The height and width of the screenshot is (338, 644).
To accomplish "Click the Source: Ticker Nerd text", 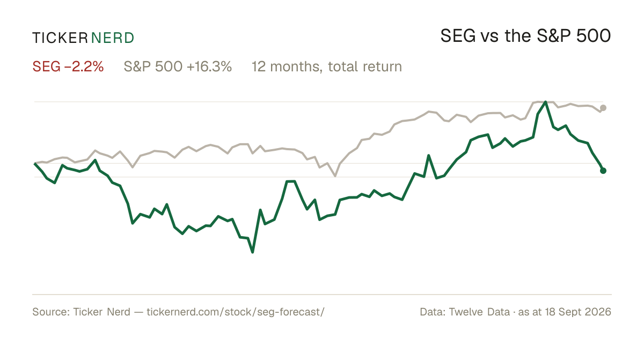I will pos(81,312).
